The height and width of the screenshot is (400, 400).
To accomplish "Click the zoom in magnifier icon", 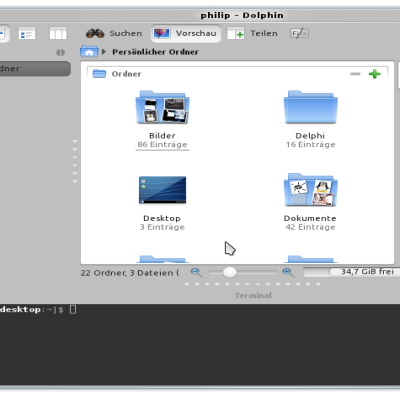I will 288,272.
